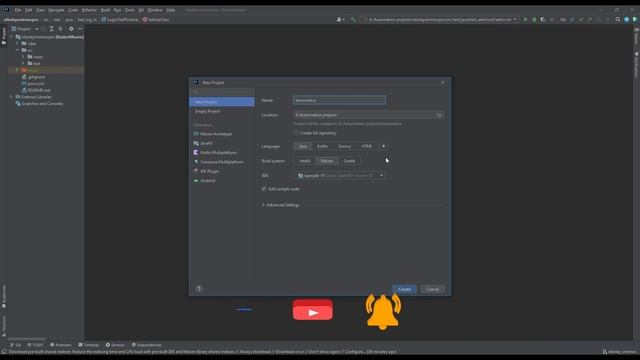The height and width of the screenshot is (360, 640).
Task: Select pom.xml in project tree
Action: tap(36, 83)
